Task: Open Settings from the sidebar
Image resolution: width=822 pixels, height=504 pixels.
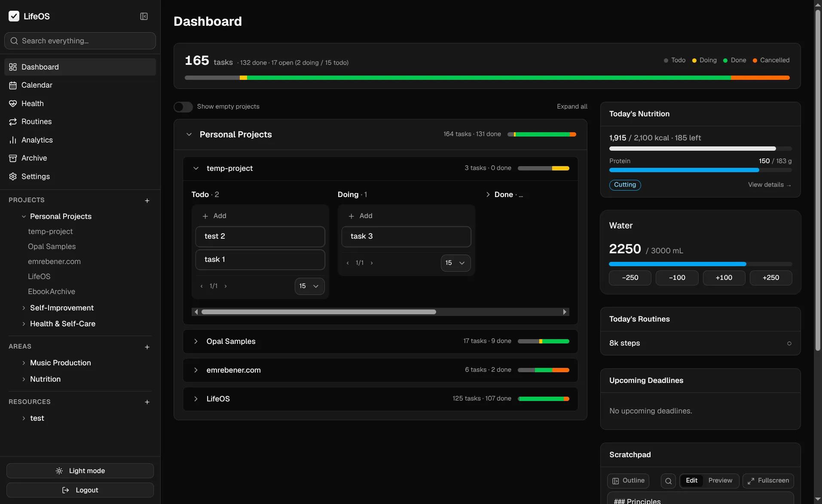Action: pyautogui.click(x=80, y=176)
